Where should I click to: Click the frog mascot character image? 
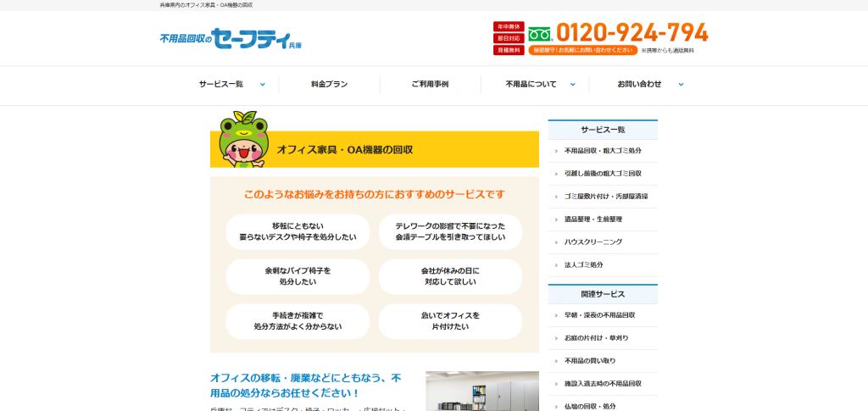242,139
